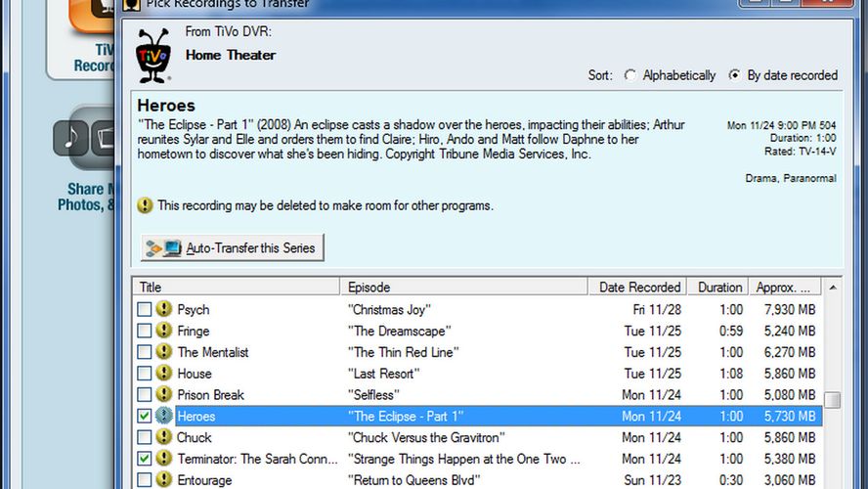
Task: Check the Chuck recording checkbox
Action: point(144,437)
